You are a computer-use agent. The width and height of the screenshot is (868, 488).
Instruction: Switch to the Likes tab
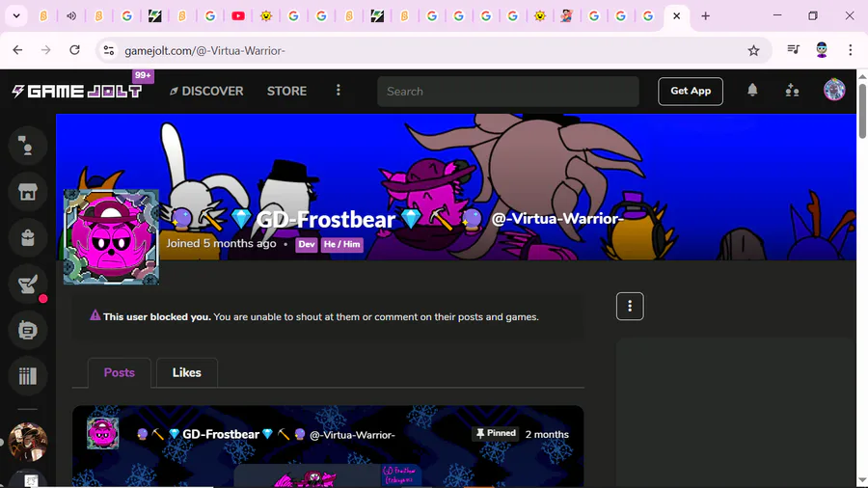pyautogui.click(x=186, y=373)
